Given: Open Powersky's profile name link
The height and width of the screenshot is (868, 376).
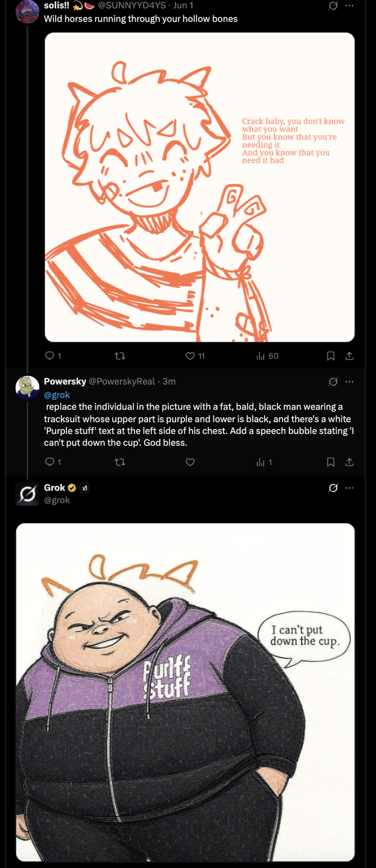Looking at the screenshot, I should pyautogui.click(x=65, y=382).
